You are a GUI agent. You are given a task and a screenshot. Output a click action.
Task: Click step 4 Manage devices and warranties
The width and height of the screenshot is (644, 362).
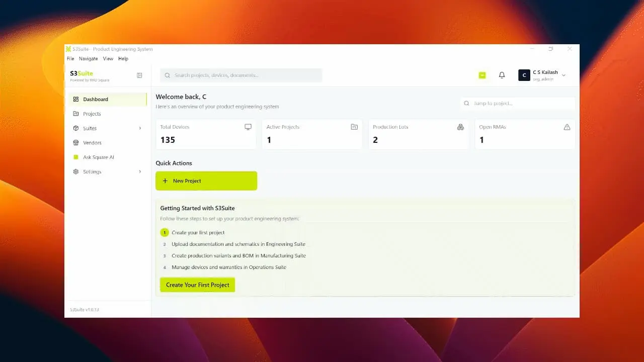[x=229, y=267]
